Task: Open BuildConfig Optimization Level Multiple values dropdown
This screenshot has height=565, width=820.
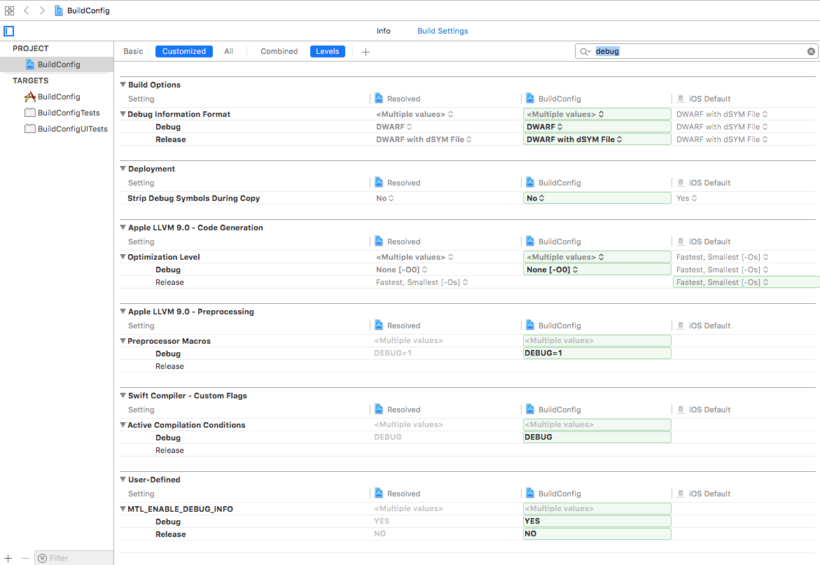Action: point(597,257)
